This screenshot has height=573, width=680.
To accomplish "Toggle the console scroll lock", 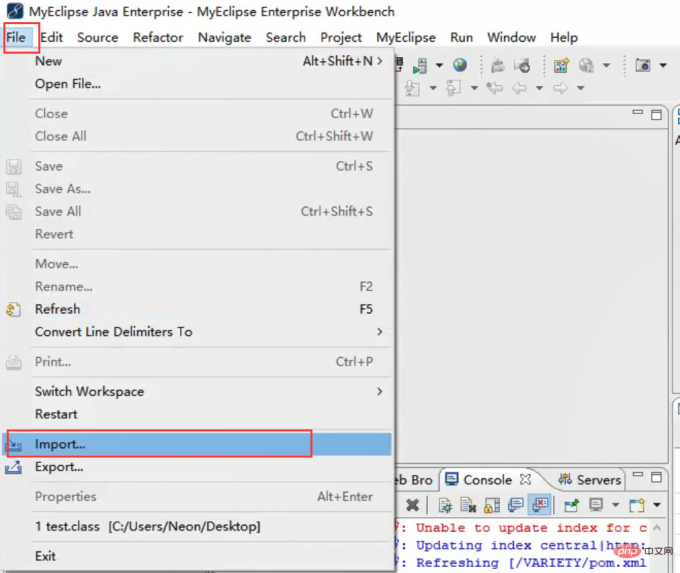I will [492, 505].
